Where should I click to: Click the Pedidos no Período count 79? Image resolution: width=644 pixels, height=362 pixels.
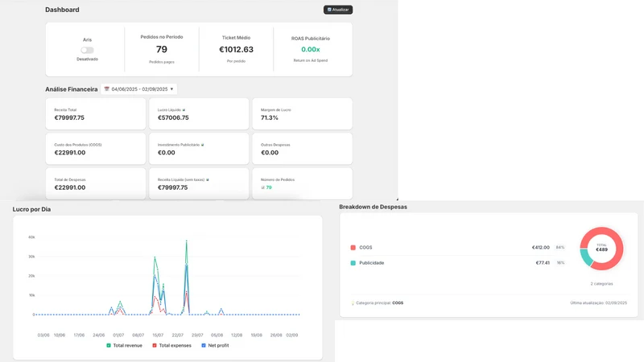162,49
